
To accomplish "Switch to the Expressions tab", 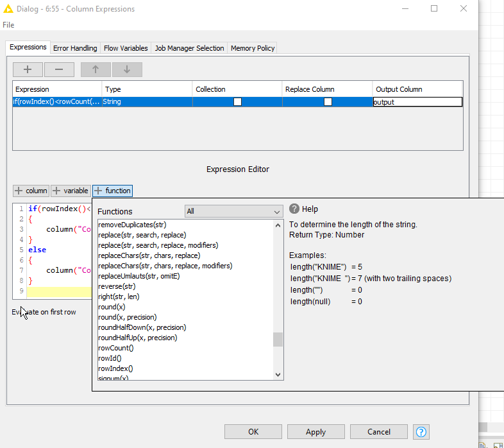I will (28, 47).
